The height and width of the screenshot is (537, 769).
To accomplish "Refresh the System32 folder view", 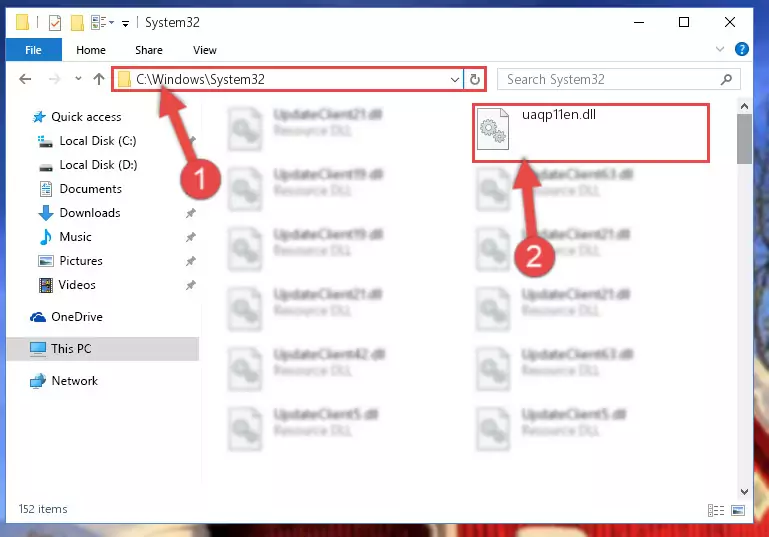I will (475, 79).
